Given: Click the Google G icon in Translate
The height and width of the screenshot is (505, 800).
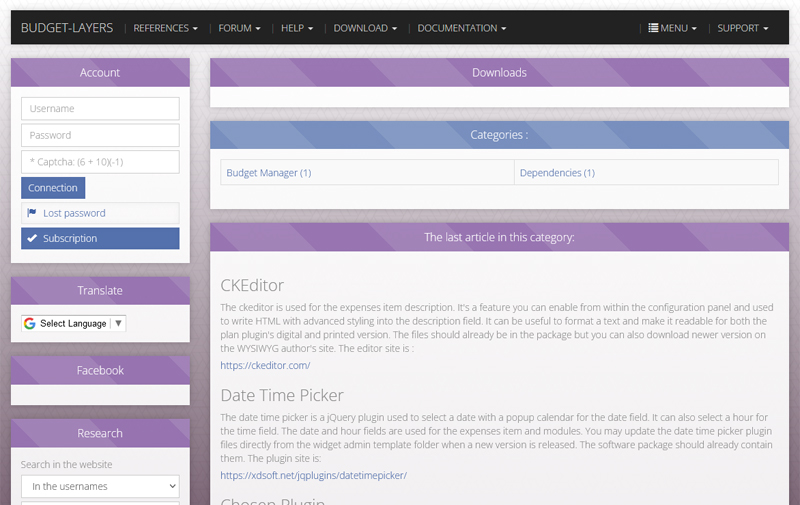Looking at the screenshot, I should pyautogui.click(x=30, y=323).
